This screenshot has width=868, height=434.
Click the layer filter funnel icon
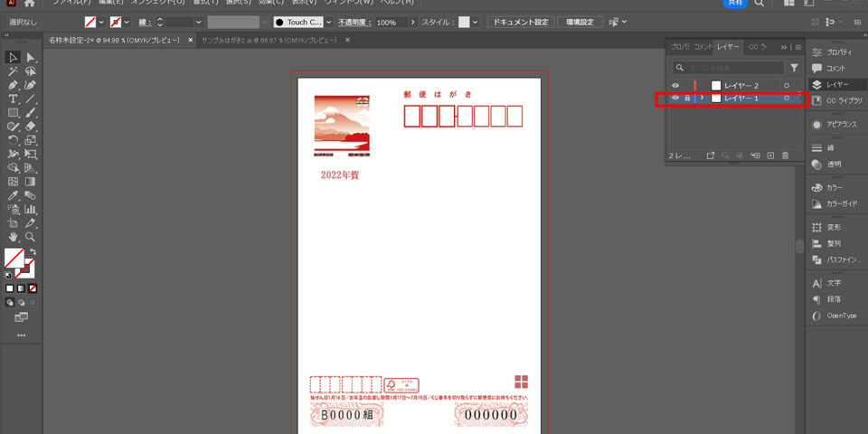(x=794, y=68)
